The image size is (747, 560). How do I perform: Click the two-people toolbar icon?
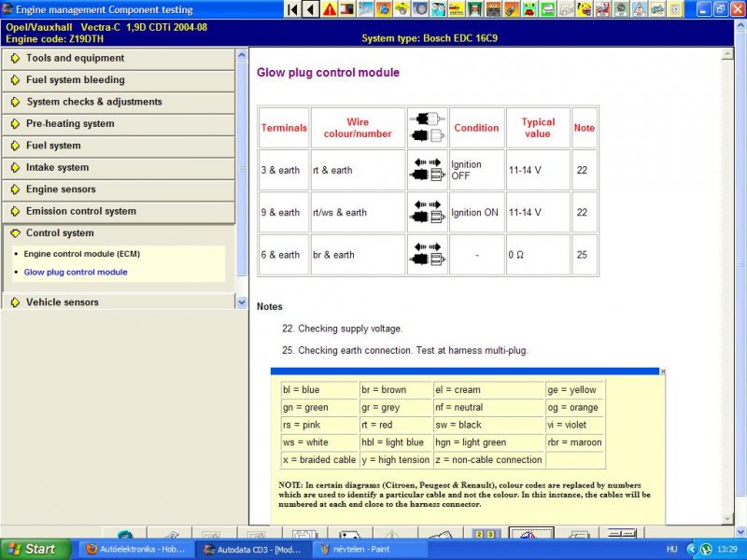[438, 9]
